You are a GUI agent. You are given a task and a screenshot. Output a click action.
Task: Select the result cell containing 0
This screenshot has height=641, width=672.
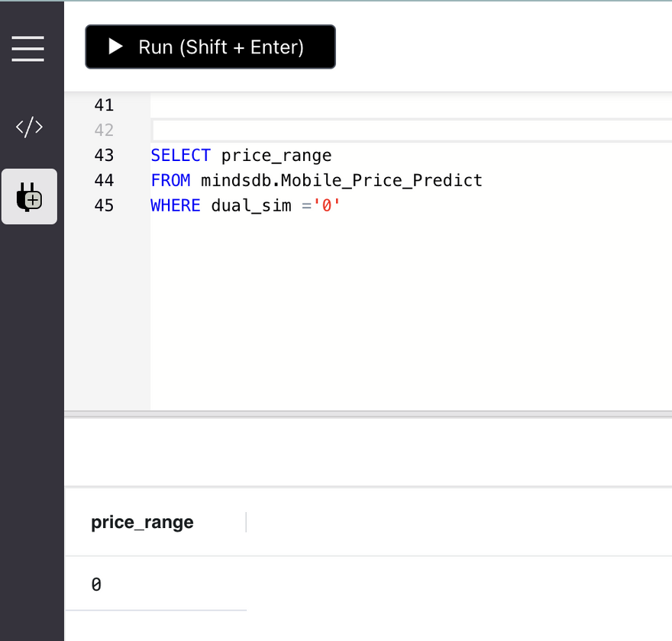(x=97, y=585)
